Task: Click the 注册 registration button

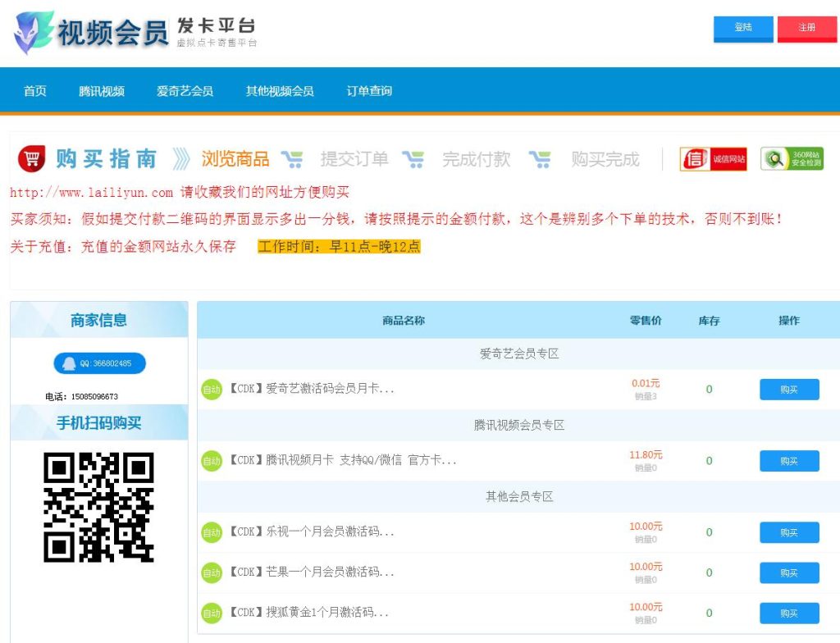Action: tap(806, 27)
